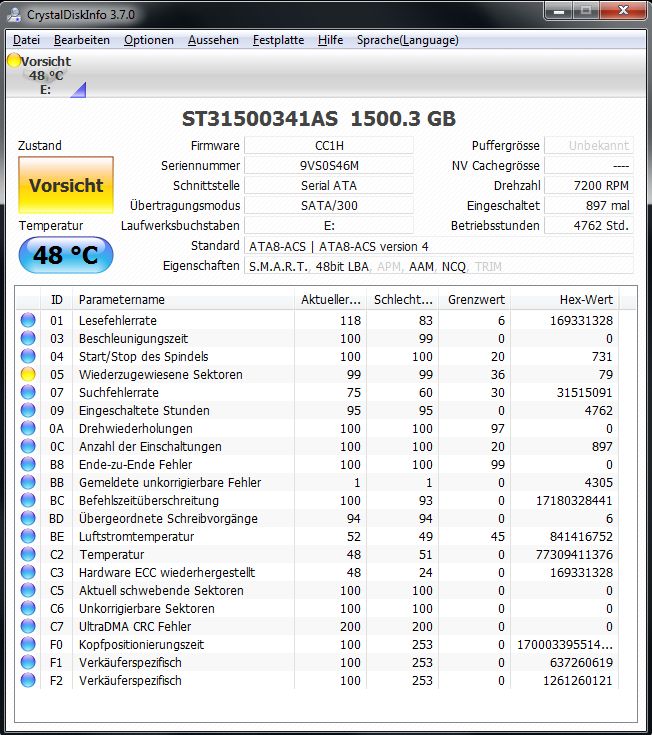
Task: Click the AAM feature in Eigenschaften
Action: point(421,266)
